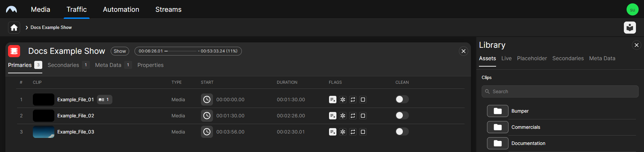Image resolution: width=644 pixels, height=152 pixels.
Task: Enable Clean toggle for Example_File_01
Action: click(402, 99)
